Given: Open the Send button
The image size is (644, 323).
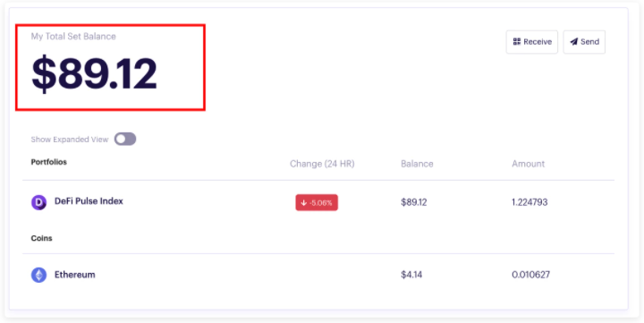Looking at the screenshot, I should click(x=584, y=41).
